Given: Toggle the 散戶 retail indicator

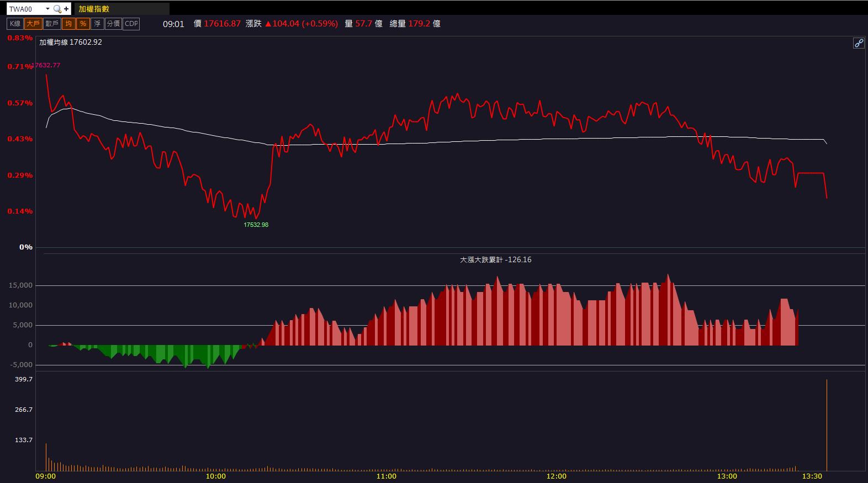Looking at the screenshot, I should tap(52, 24).
